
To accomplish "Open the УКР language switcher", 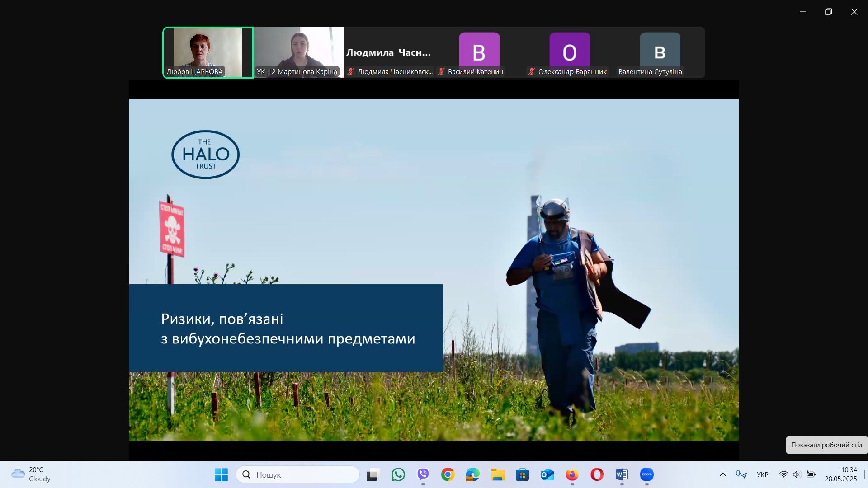I will pyautogui.click(x=762, y=474).
